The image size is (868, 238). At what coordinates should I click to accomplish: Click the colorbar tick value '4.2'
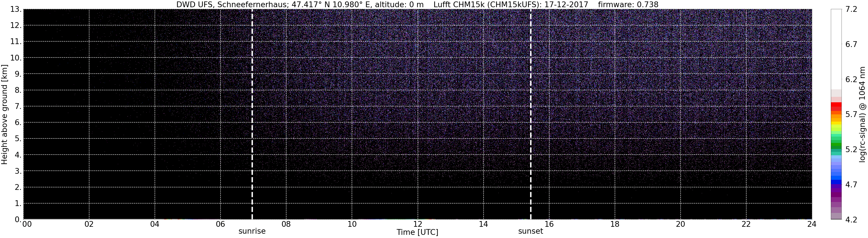(851, 220)
